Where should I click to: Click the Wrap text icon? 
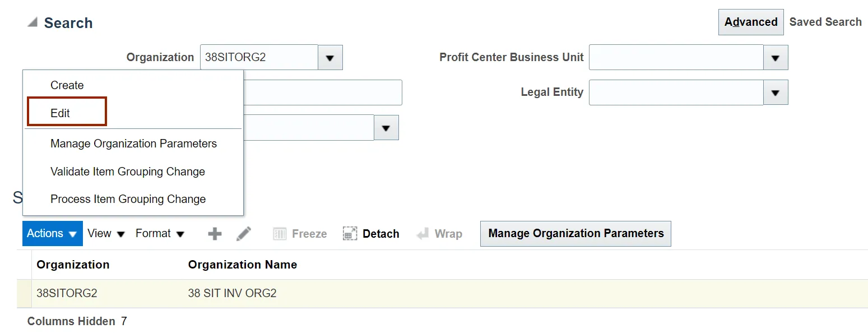(x=423, y=234)
